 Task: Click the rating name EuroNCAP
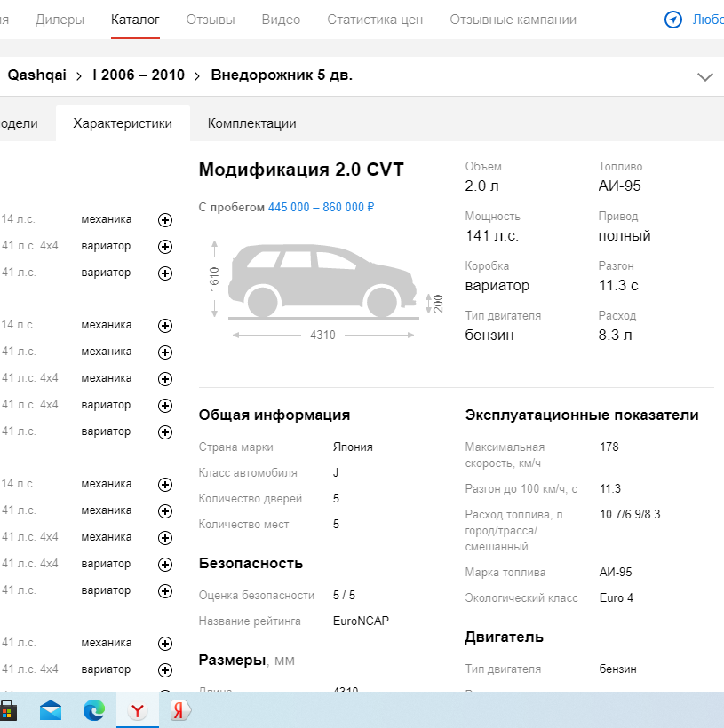point(361,621)
